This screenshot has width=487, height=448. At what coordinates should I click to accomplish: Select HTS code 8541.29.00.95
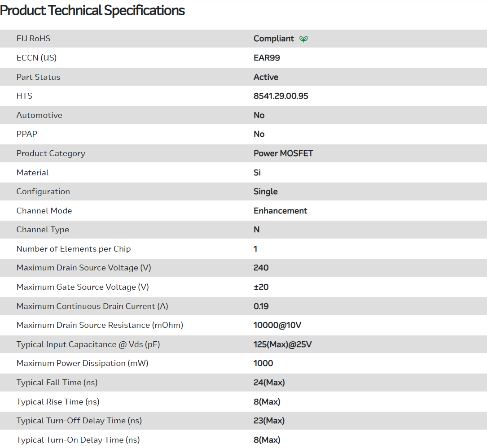(281, 96)
